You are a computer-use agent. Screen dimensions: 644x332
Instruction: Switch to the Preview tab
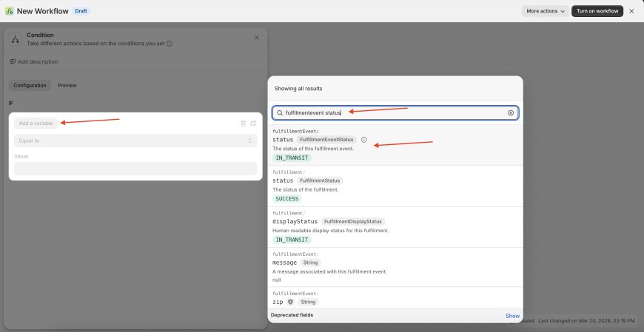coord(67,86)
